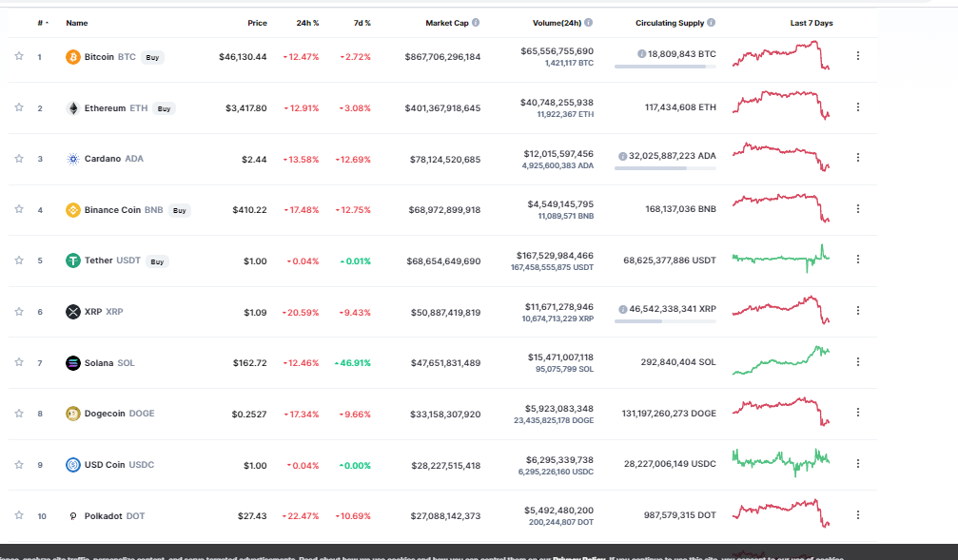The image size is (958, 560).
Task: Click the info icon beside Bitcoin's supply
Action: click(641, 54)
